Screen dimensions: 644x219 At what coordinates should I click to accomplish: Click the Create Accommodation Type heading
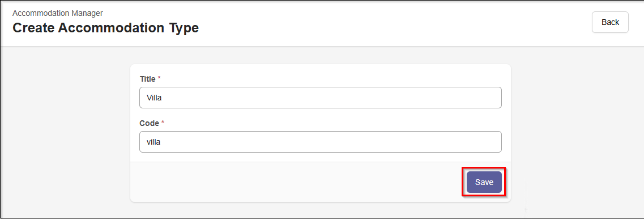point(105,28)
